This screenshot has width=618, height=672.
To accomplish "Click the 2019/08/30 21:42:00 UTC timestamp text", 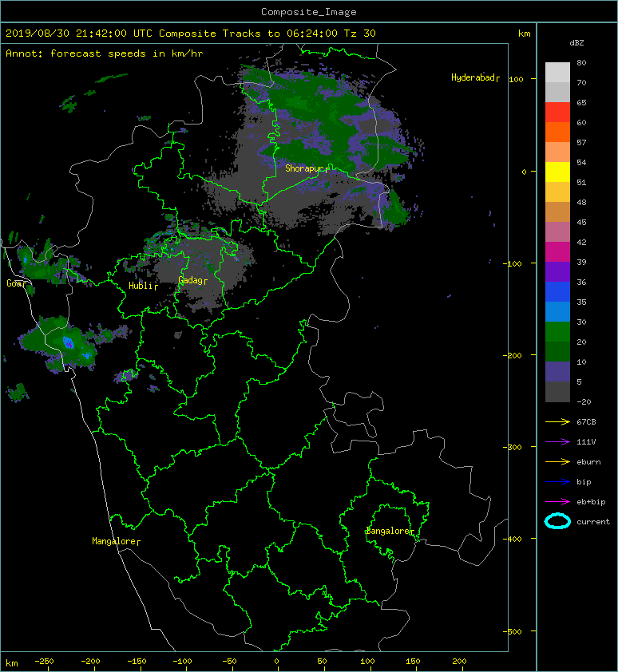I will point(79,34).
